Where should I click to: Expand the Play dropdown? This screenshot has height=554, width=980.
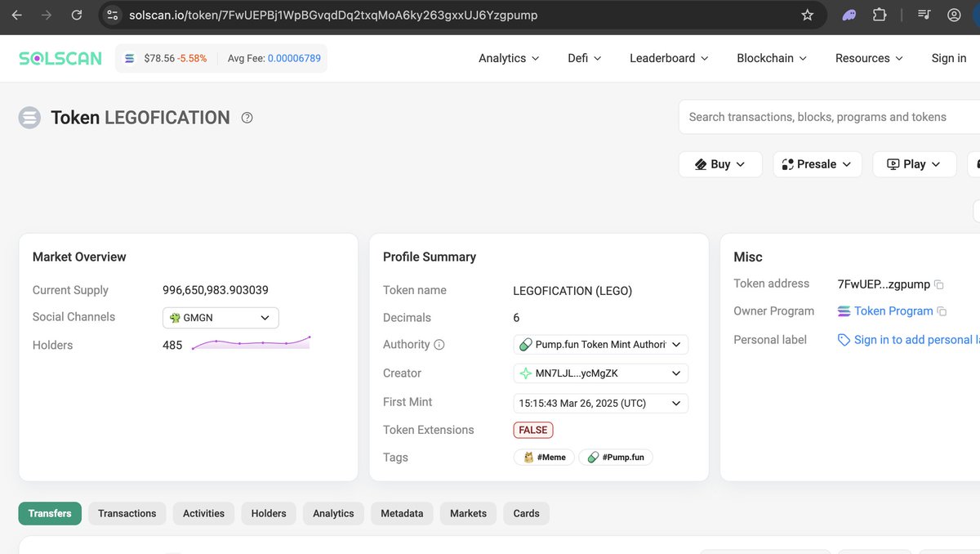click(x=914, y=164)
